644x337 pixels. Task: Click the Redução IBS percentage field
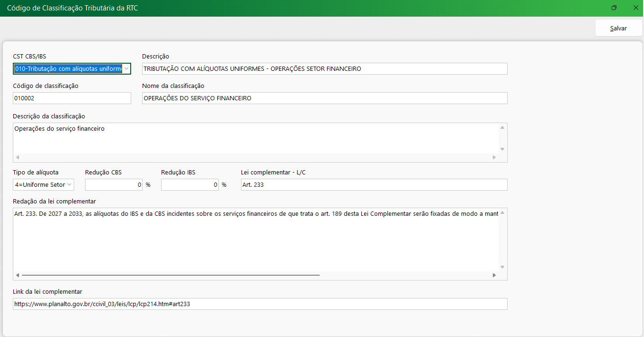[189, 184]
